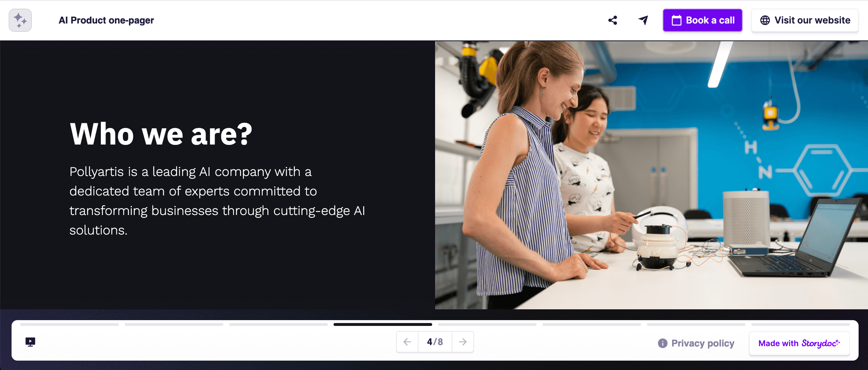Click the 4/8 slide counter
868x370 pixels.
pos(435,342)
